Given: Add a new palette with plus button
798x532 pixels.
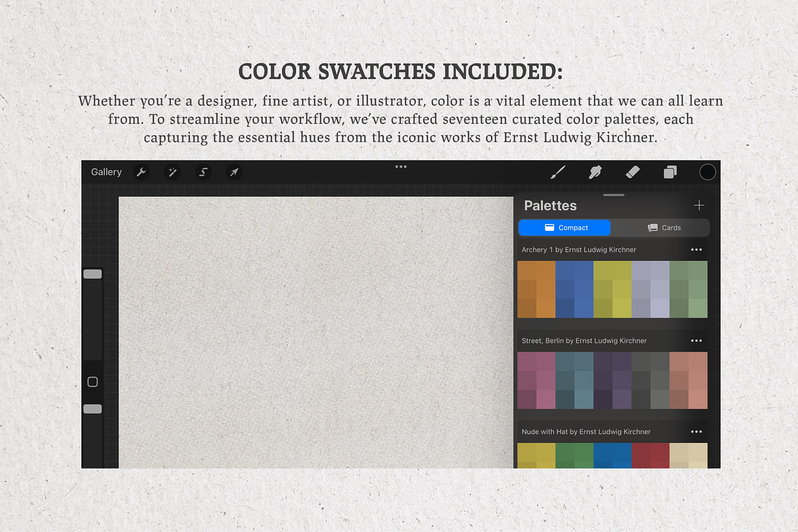Looking at the screenshot, I should (699, 205).
